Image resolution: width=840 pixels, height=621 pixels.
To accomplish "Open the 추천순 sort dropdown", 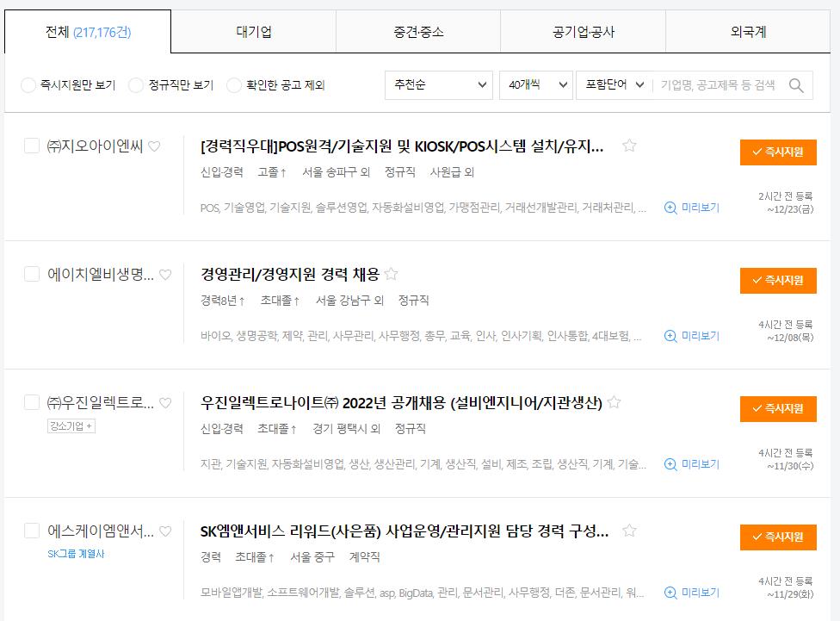I will click(x=439, y=85).
